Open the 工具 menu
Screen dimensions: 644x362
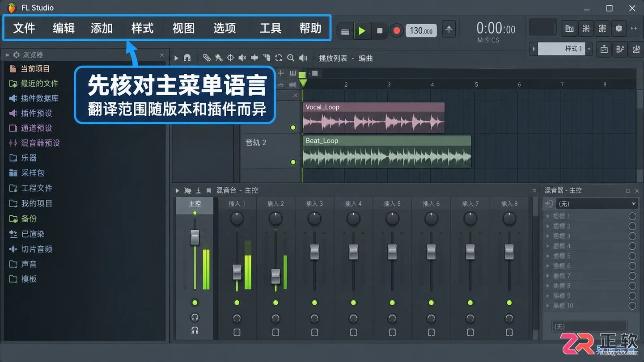(x=271, y=28)
